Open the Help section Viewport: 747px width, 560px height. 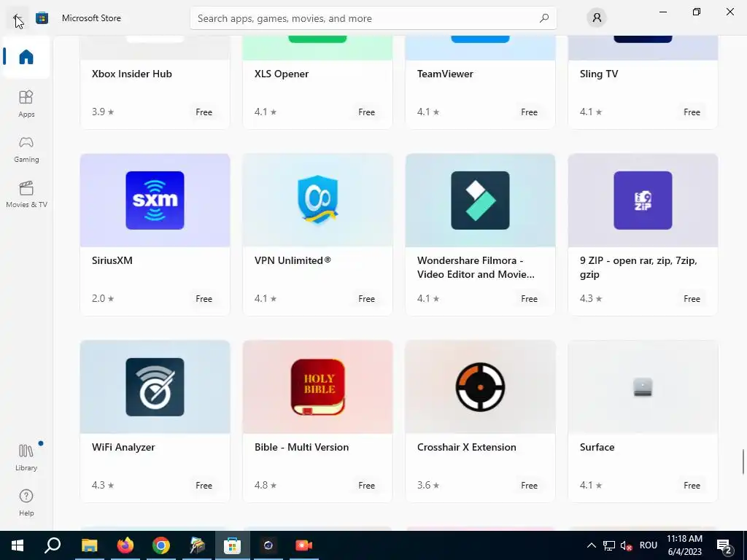click(26, 502)
